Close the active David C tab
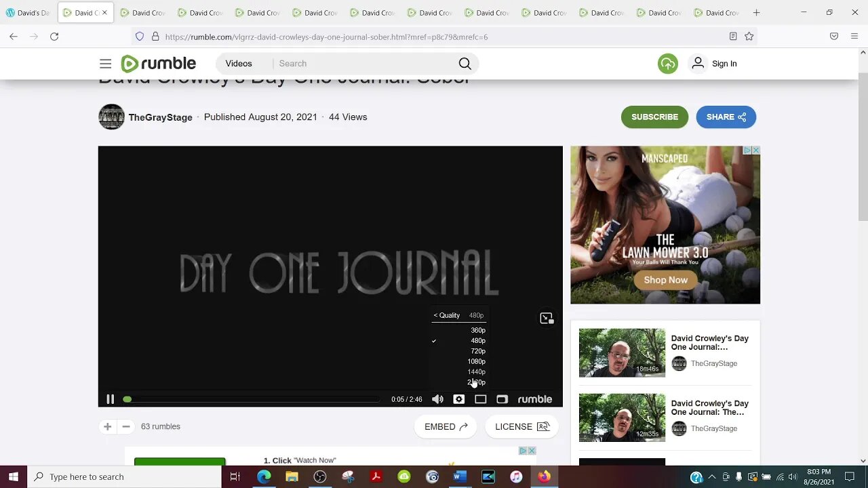The image size is (868, 488). click(104, 12)
